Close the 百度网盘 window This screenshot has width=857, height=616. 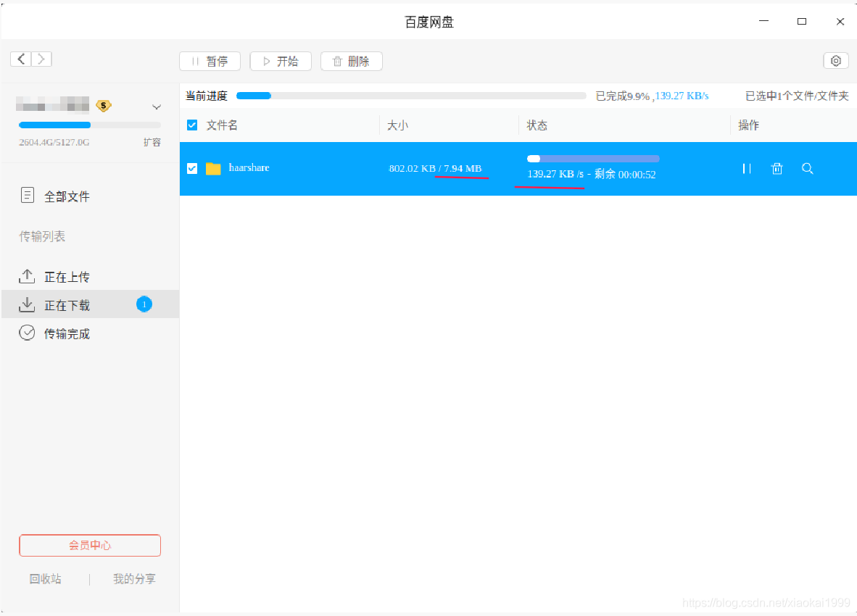(x=840, y=21)
